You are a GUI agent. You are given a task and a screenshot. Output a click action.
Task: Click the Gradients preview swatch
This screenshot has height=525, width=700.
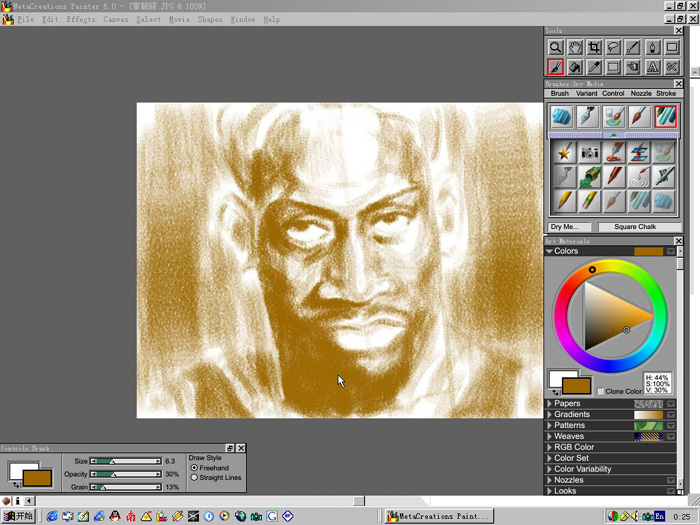point(648,414)
